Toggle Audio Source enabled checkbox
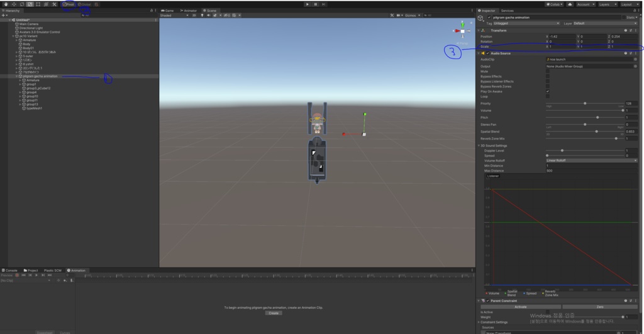The image size is (644, 334). click(487, 53)
